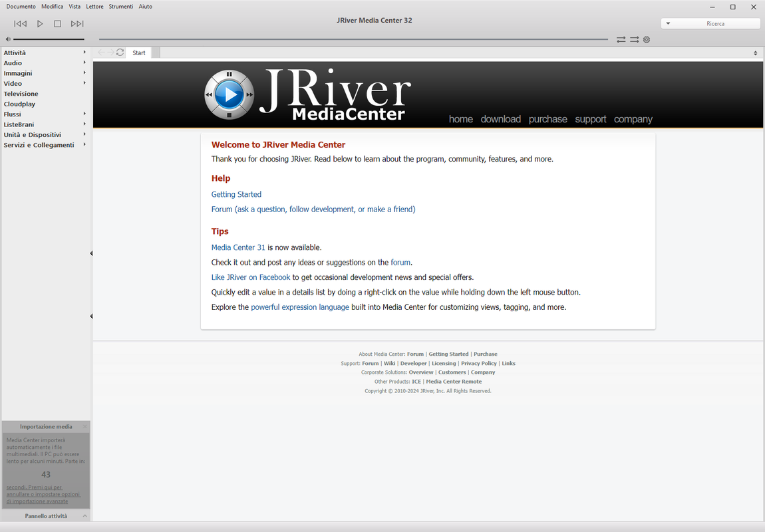Expand the Audio tree arrow
765x532 pixels.
tap(84, 63)
